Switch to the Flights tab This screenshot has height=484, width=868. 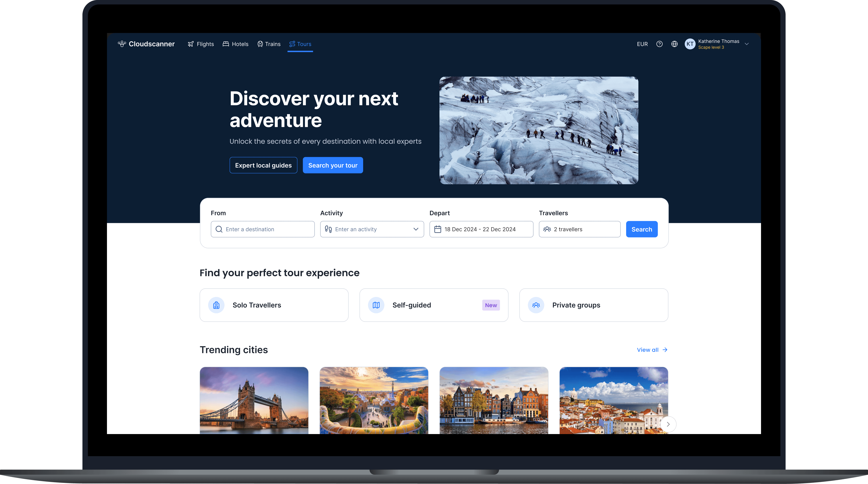tap(201, 44)
